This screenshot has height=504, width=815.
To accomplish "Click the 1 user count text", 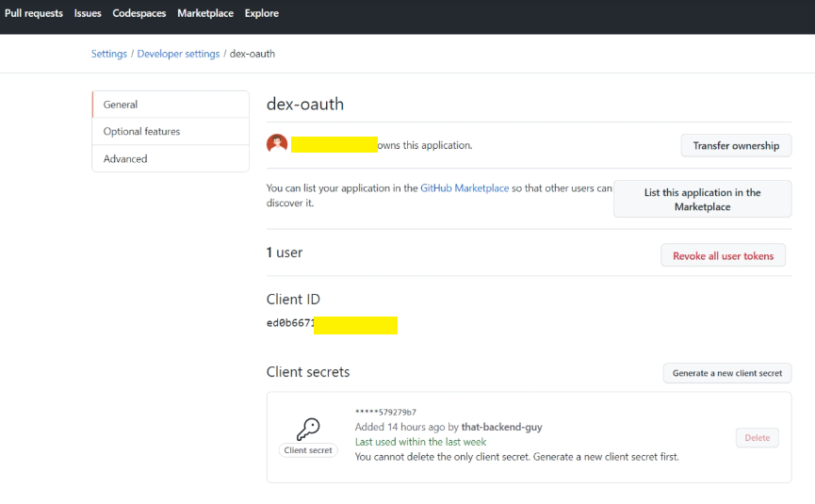I will pyautogui.click(x=285, y=252).
